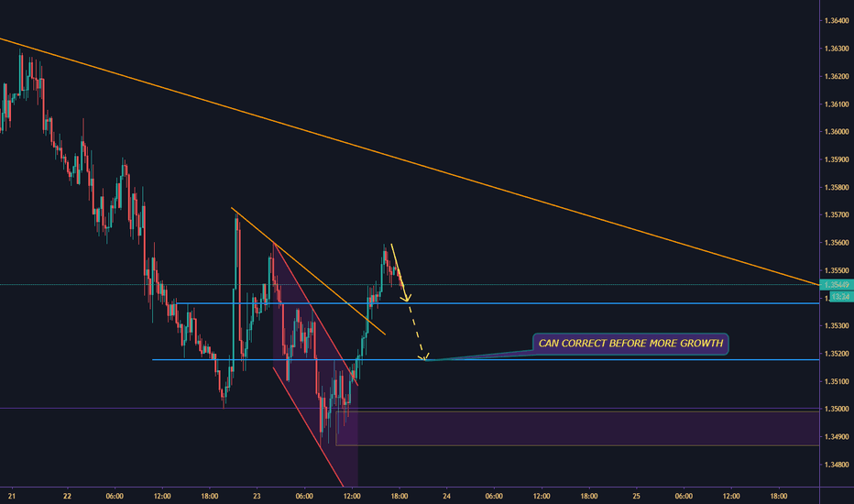Click the 1.36100 price axis label

tap(837, 104)
